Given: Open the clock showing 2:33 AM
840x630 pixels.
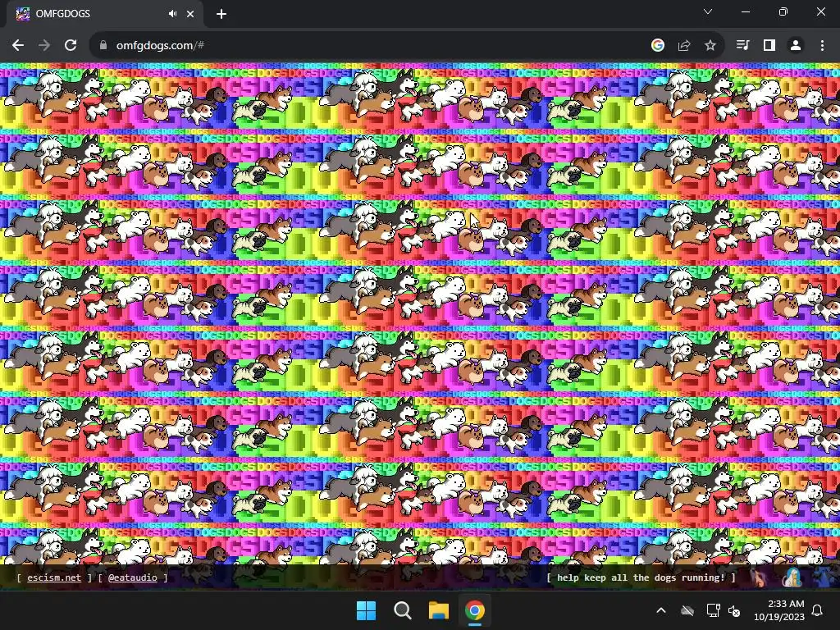Looking at the screenshot, I should click(779, 610).
